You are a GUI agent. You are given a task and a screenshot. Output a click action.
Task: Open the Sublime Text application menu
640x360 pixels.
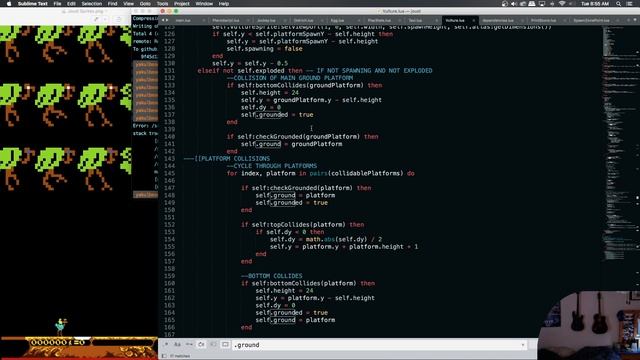pos(33,4)
